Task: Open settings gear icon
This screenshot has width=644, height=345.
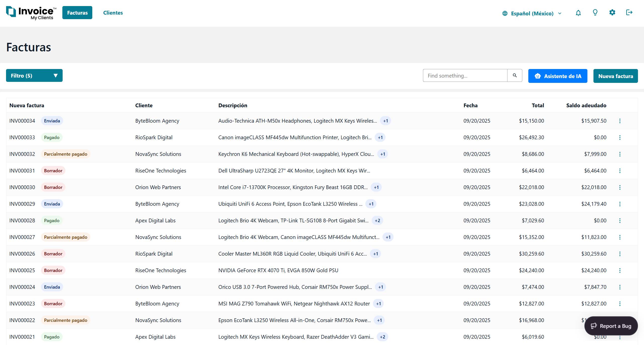Action: click(612, 13)
